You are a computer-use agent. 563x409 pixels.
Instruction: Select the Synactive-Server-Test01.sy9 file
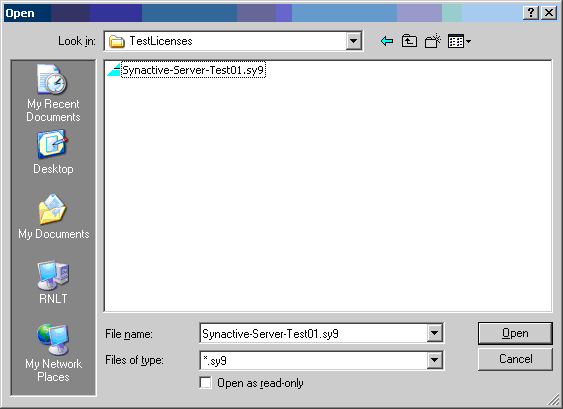point(193,70)
